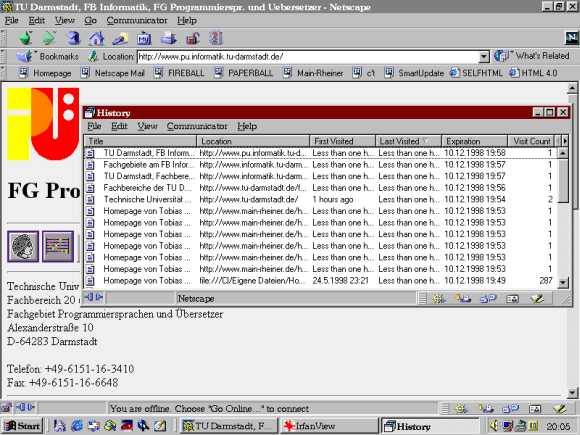Viewport: 580px width, 435px height.
Task: Open the Go menu
Action: pyautogui.click(x=90, y=20)
